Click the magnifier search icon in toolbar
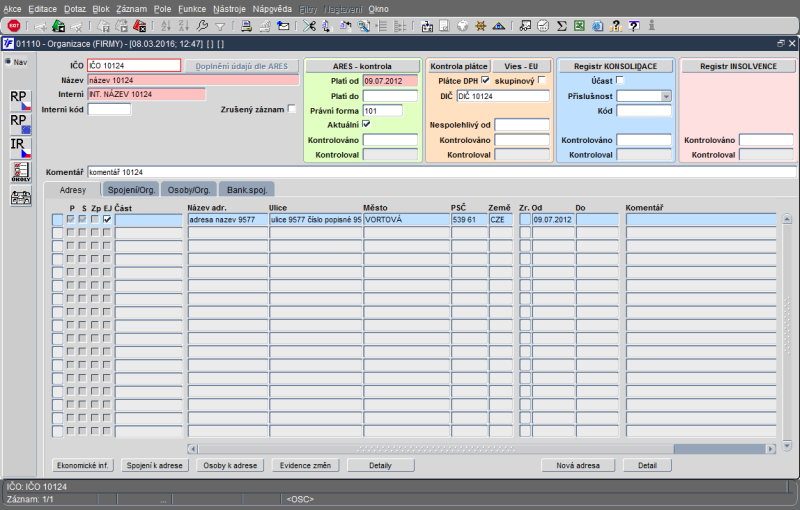 pyautogui.click(x=364, y=26)
